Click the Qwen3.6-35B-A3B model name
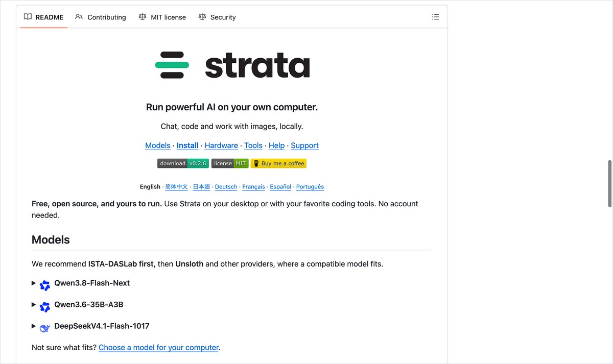This screenshot has height=364, width=613. (89, 304)
